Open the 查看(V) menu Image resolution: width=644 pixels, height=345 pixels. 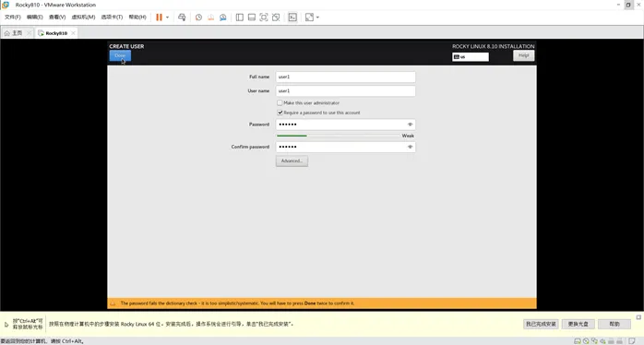coord(57,17)
